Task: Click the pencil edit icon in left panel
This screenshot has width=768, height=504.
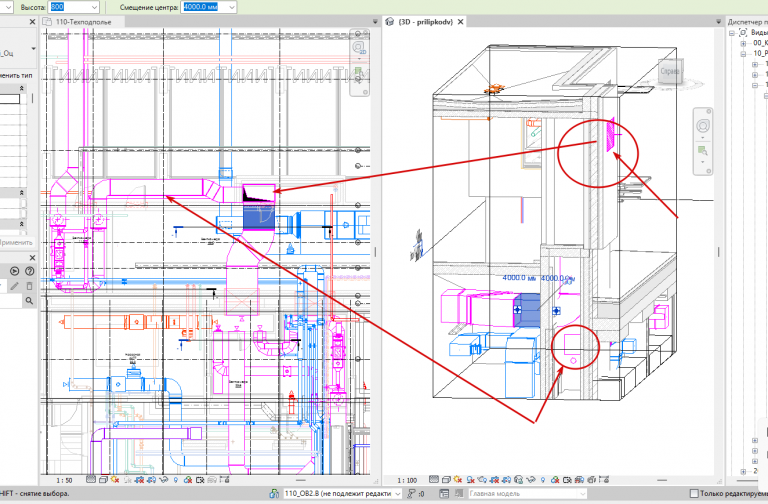Action: (14, 286)
